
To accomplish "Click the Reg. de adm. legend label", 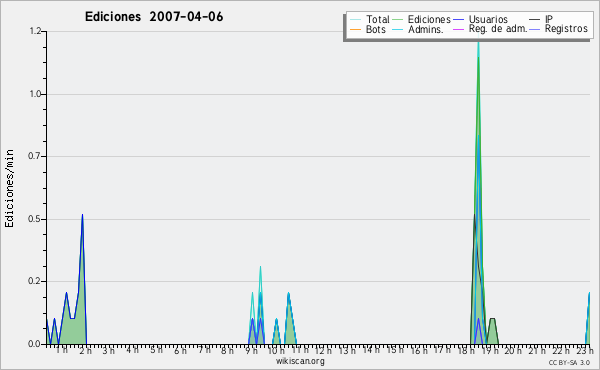I will click(x=498, y=29).
